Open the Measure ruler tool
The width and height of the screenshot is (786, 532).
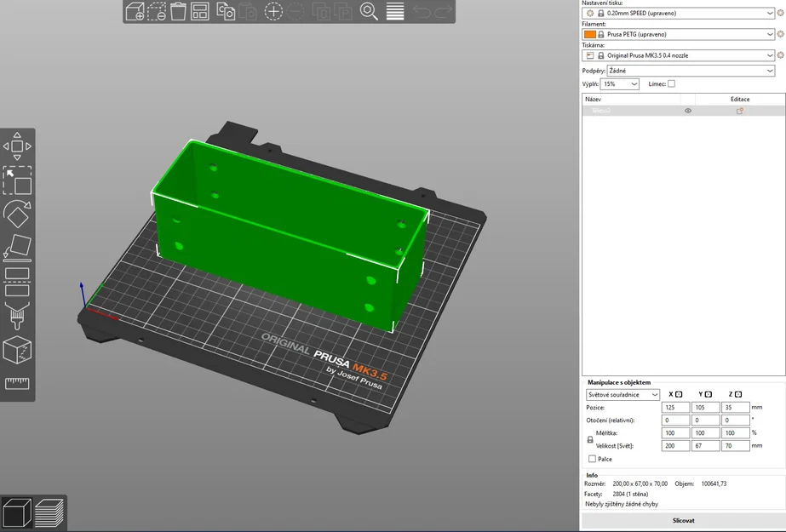pos(17,384)
